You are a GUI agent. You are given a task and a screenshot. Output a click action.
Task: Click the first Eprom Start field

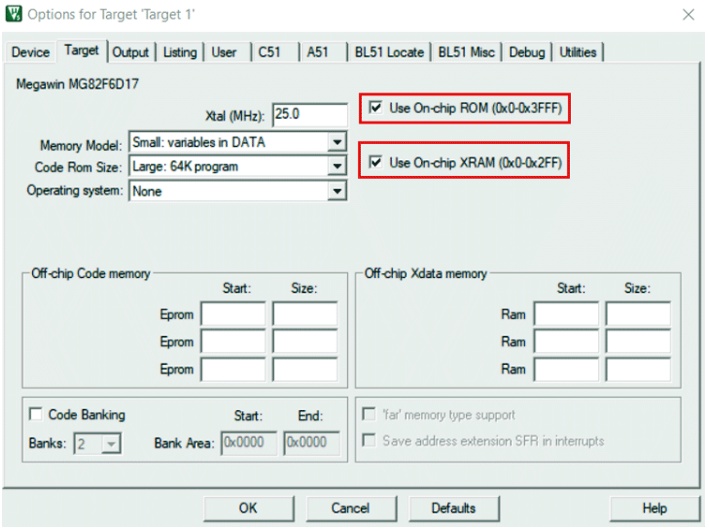click(233, 315)
